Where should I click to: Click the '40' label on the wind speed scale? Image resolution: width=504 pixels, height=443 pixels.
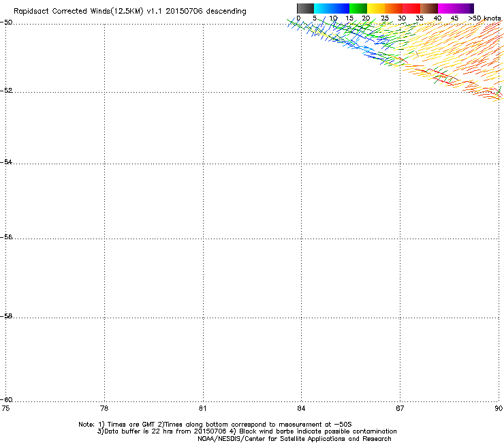point(437,18)
